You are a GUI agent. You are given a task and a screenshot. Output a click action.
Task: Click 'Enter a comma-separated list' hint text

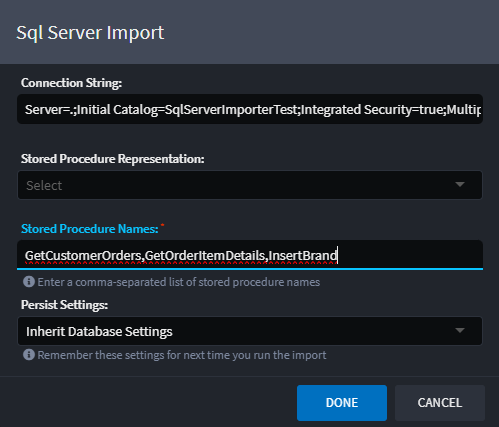[x=179, y=282]
